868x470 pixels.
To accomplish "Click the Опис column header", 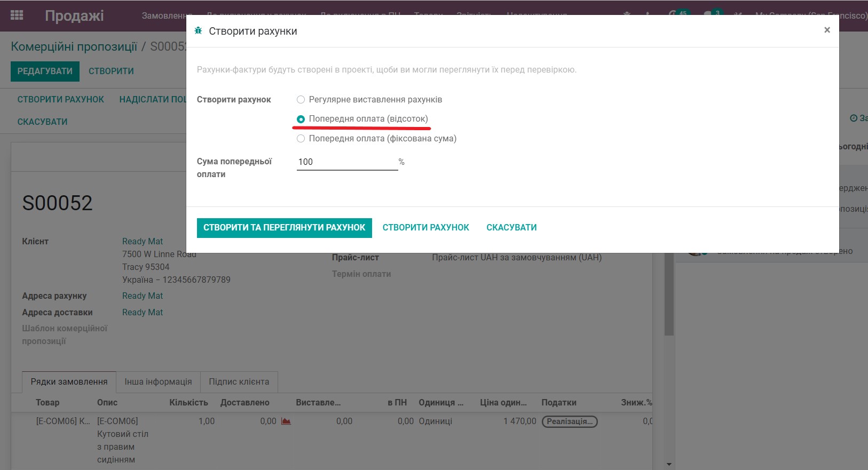I will click(x=107, y=402).
